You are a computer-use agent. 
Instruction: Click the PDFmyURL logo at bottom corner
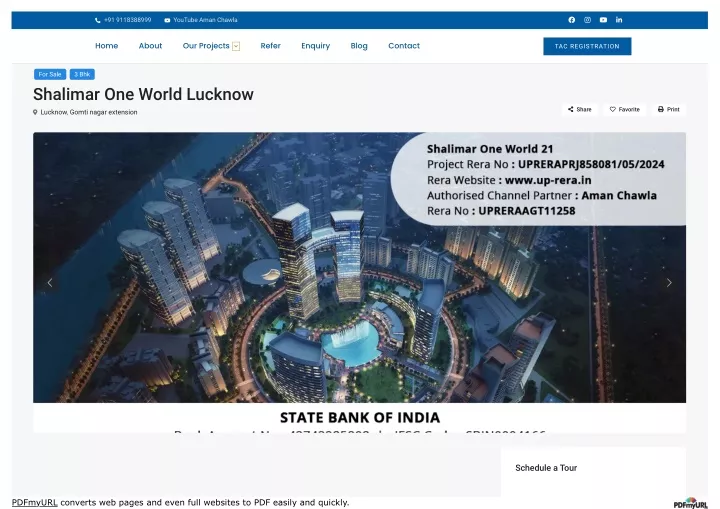click(x=691, y=503)
